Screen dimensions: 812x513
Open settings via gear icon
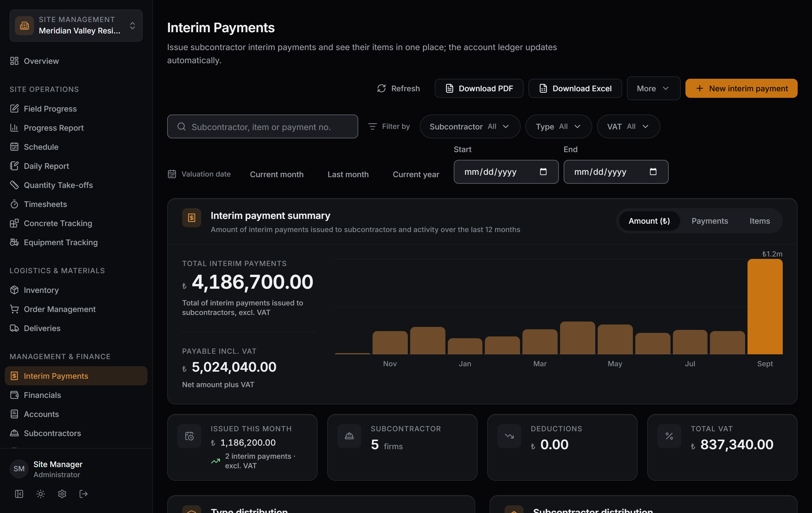[x=62, y=494]
